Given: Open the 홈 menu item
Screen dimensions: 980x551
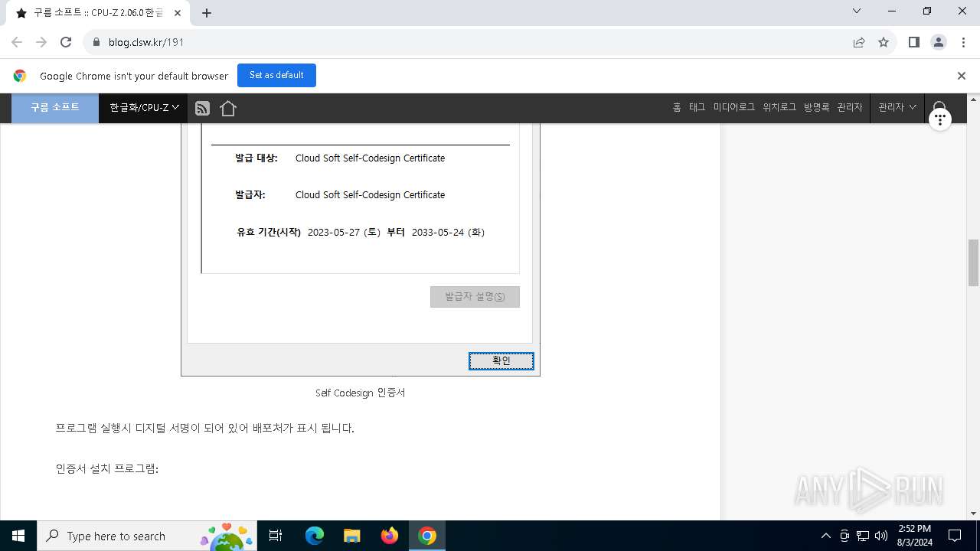Looking at the screenshot, I should 677,108.
